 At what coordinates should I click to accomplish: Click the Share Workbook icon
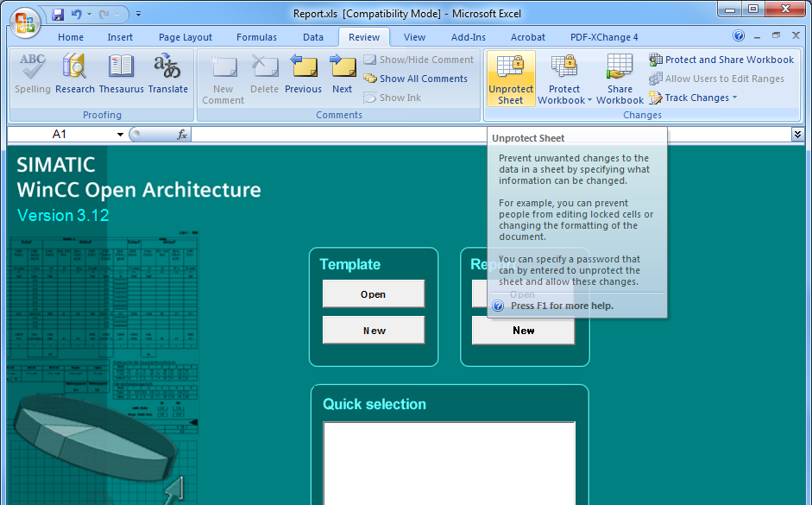click(620, 67)
